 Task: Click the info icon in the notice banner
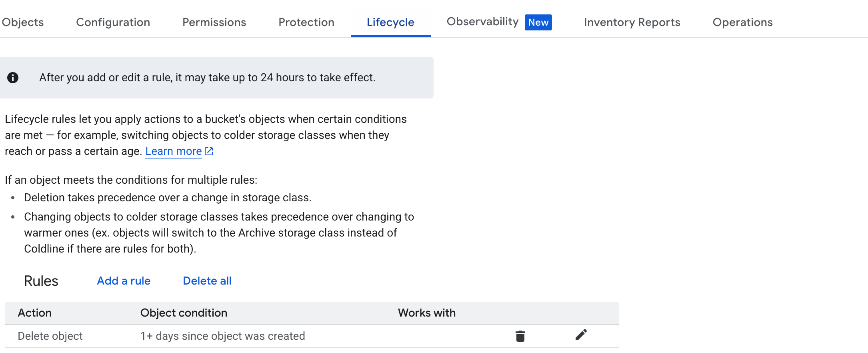13,78
